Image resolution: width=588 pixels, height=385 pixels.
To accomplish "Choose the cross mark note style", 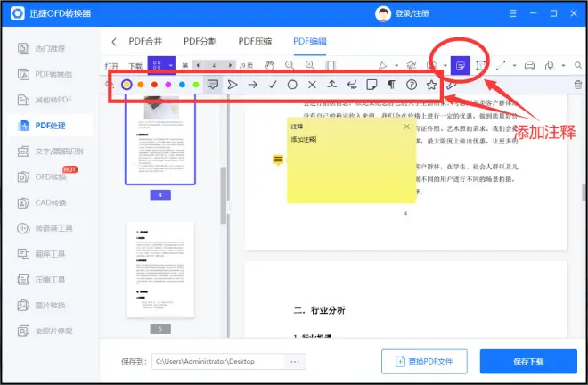I will click(x=312, y=85).
